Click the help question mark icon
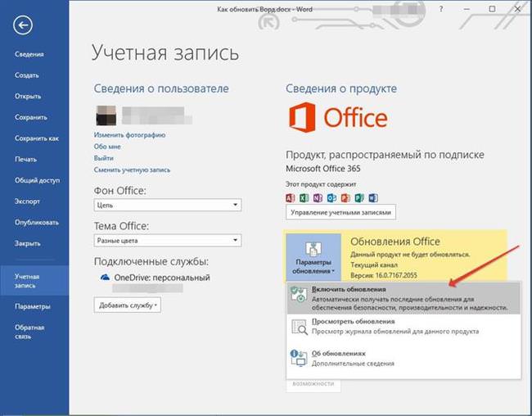This screenshot has width=532, height=416. pos(440,9)
